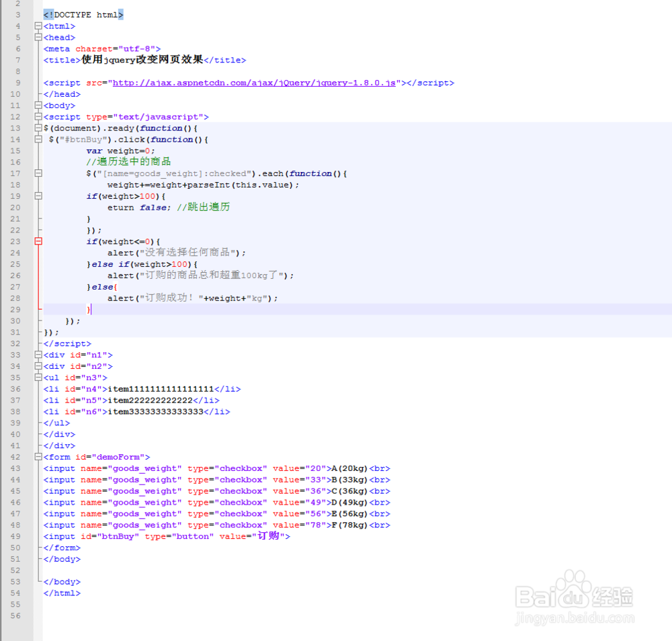Click line number 13 in the gutter
This screenshot has height=641, width=672.
tap(15, 128)
